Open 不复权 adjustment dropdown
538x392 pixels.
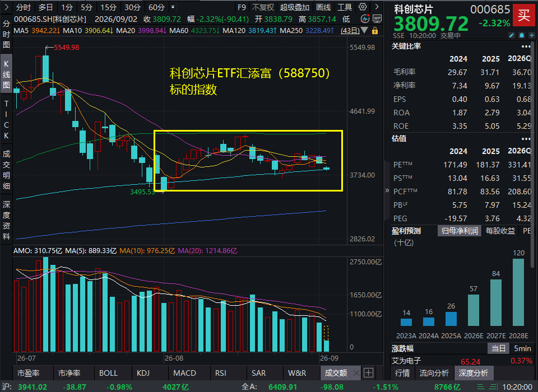(x=263, y=7)
